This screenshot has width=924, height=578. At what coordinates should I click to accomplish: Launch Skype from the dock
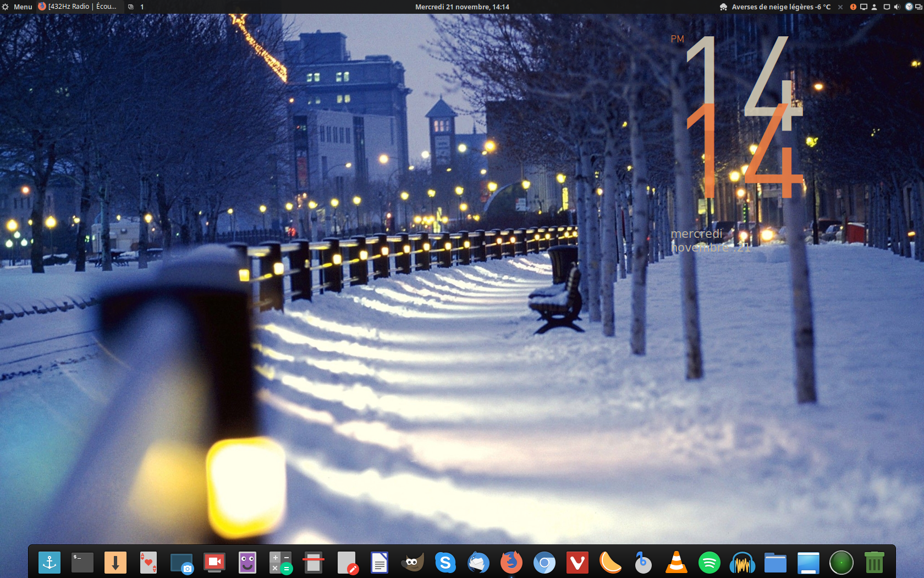[x=446, y=563]
